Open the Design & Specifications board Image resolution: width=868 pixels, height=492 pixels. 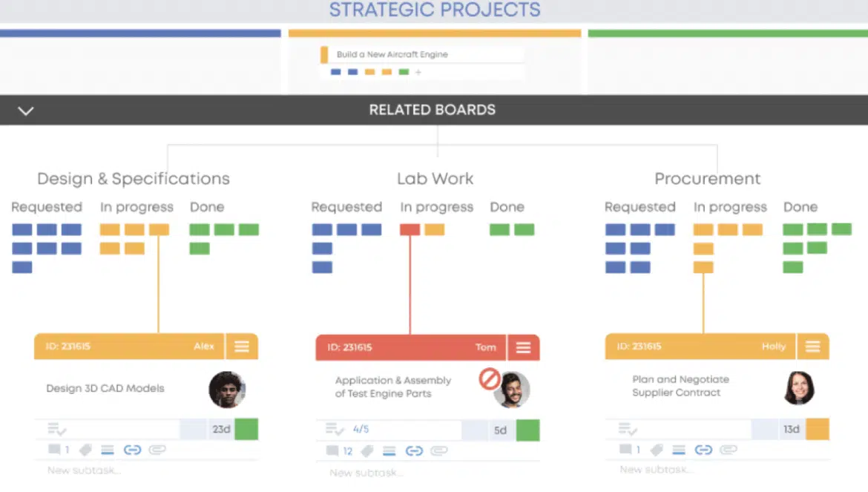click(x=134, y=179)
